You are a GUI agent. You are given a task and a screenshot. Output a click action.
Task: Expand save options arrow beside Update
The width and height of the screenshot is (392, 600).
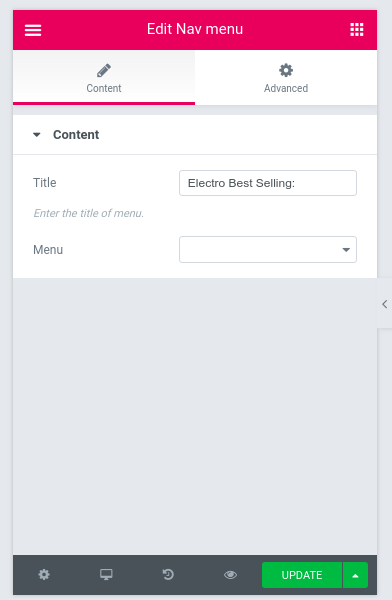click(x=355, y=575)
